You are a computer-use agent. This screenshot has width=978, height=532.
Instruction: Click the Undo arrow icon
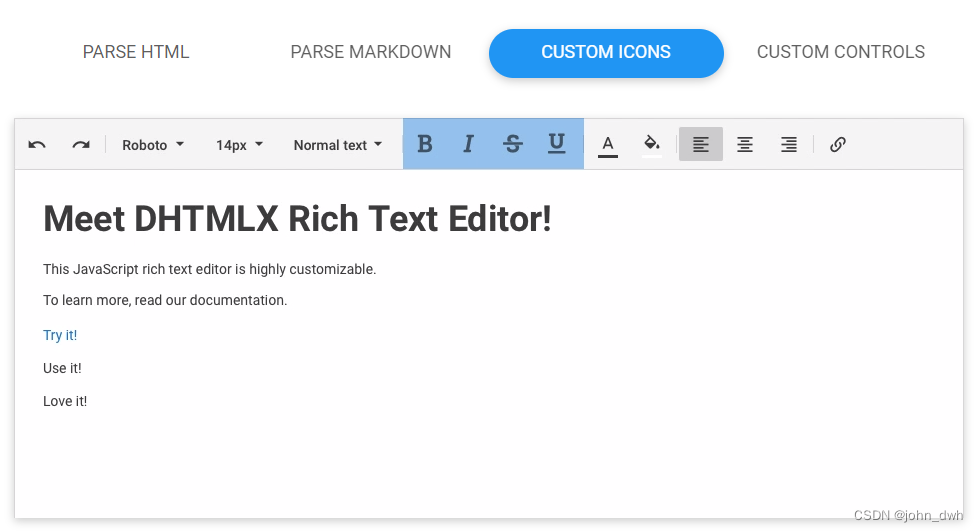coord(37,145)
